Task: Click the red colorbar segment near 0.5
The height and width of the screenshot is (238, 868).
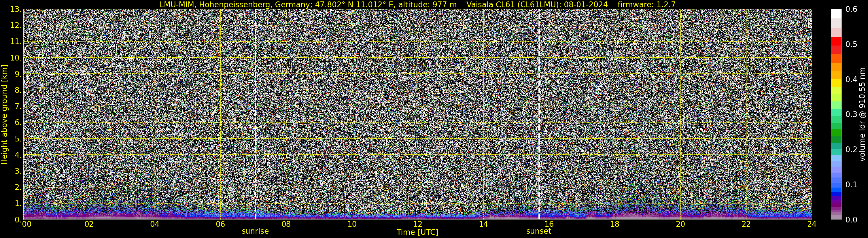Action: pos(836,41)
